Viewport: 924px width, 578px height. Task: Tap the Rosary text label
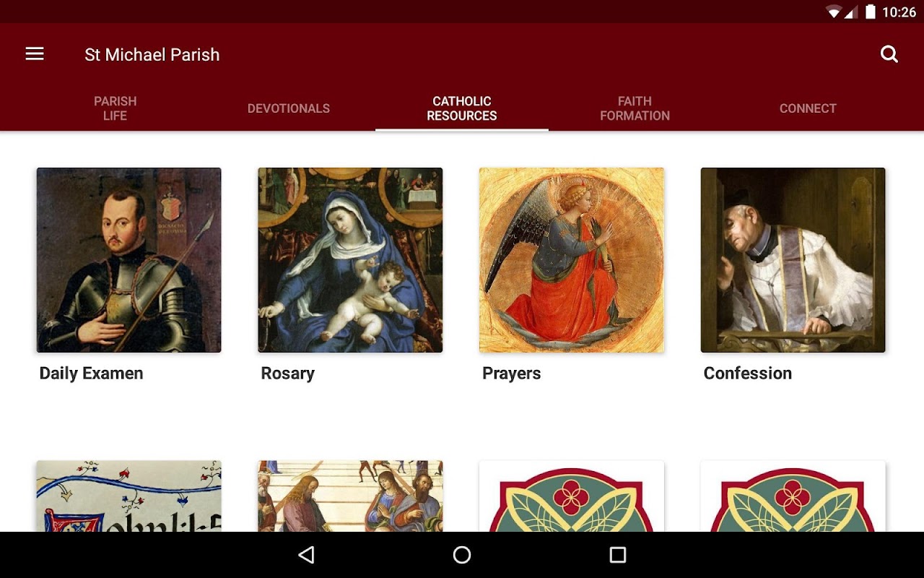click(288, 374)
